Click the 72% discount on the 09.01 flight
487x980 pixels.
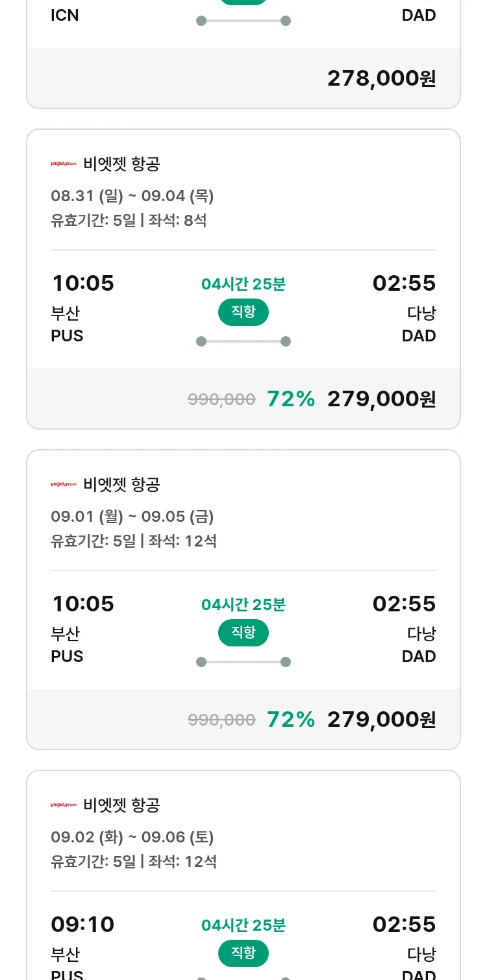pyautogui.click(x=291, y=720)
